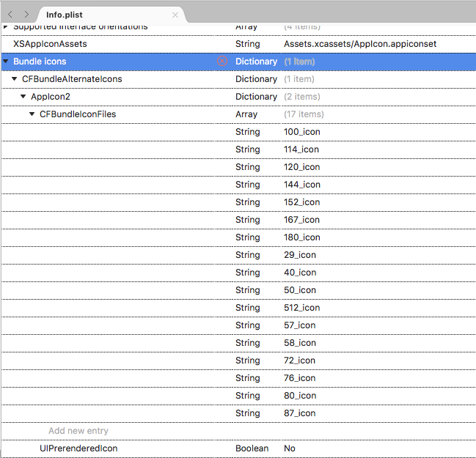Click the 40_icon value
The width and height of the screenshot is (476, 458).
[300, 273]
